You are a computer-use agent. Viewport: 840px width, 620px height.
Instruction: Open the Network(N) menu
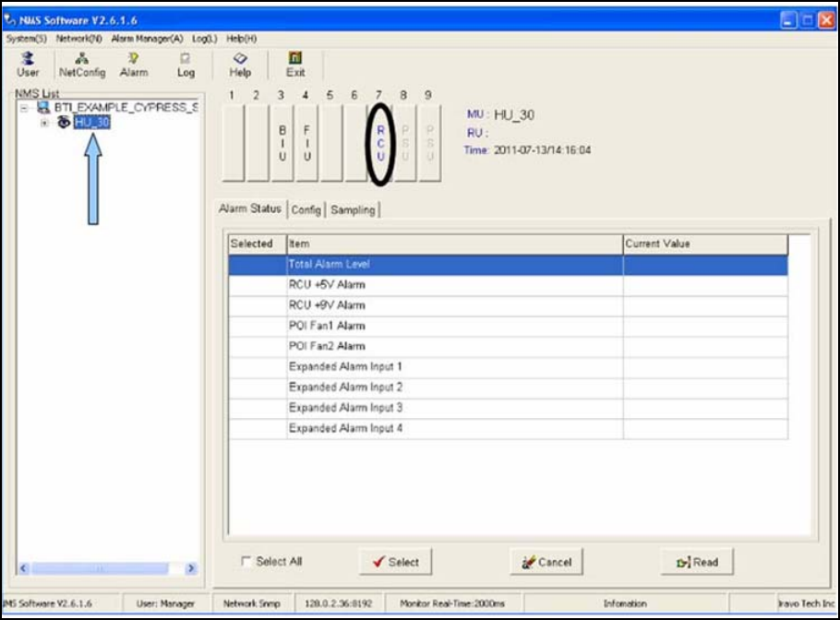78,39
